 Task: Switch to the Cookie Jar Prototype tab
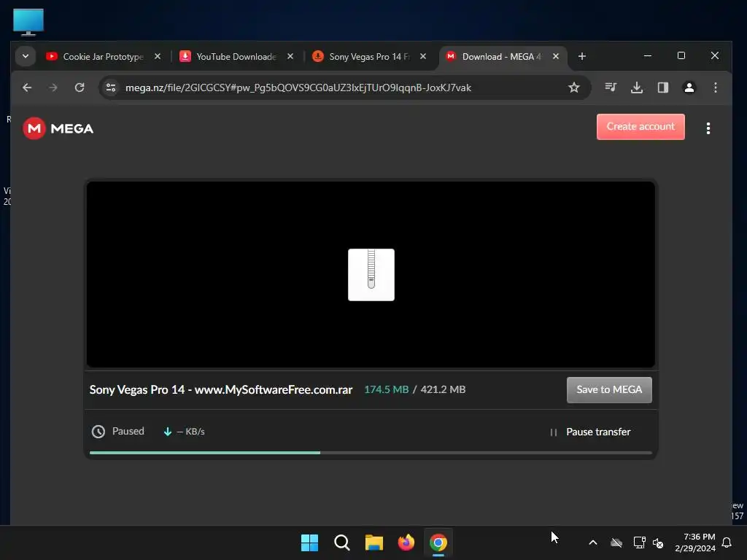point(104,57)
